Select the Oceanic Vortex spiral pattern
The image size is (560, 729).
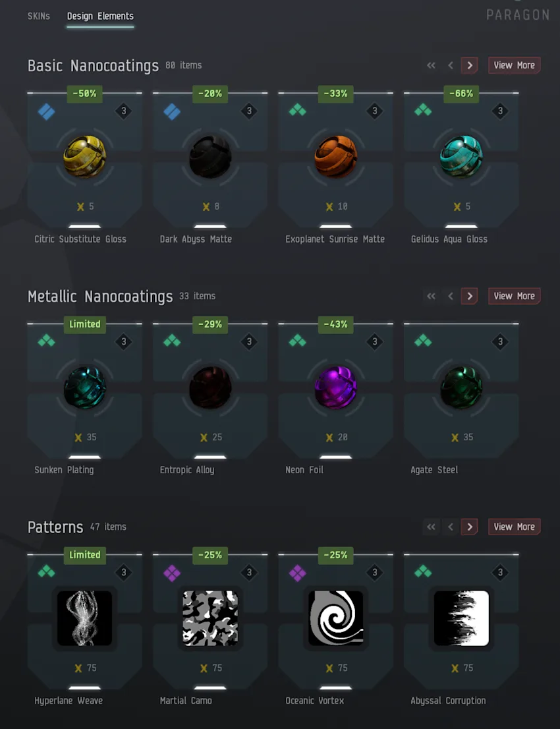(x=335, y=618)
